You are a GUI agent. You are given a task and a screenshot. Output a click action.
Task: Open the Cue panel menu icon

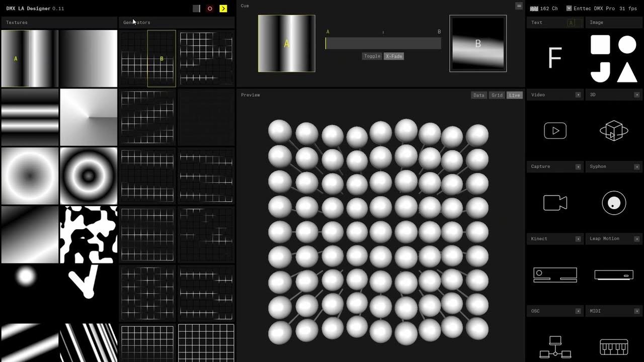pyautogui.click(x=519, y=6)
